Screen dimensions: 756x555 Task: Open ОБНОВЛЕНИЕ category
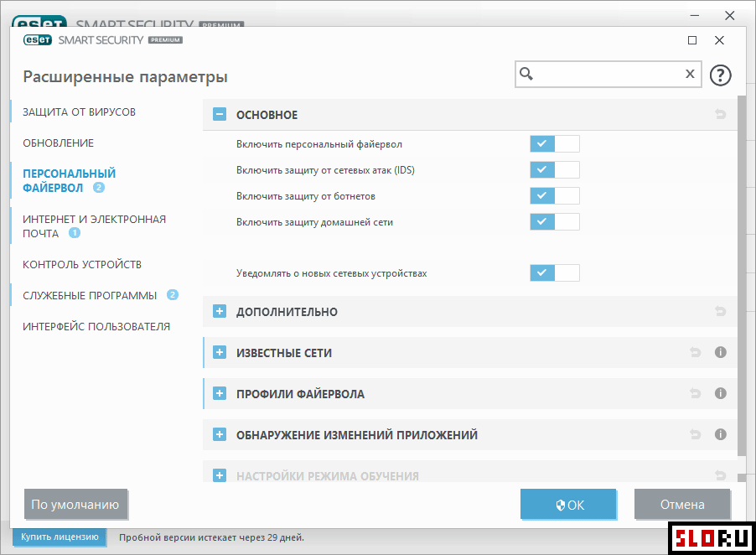(x=59, y=143)
